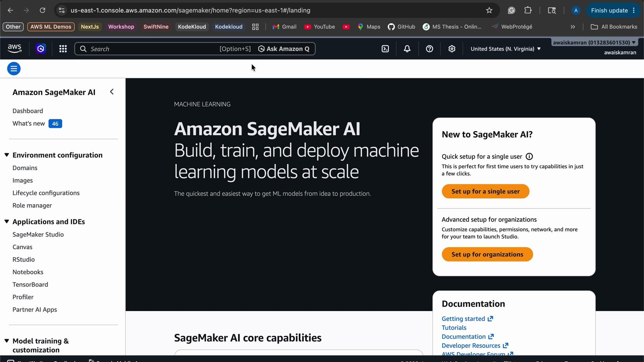
Task: Bookmark this page with the star icon
Action: pos(489,10)
